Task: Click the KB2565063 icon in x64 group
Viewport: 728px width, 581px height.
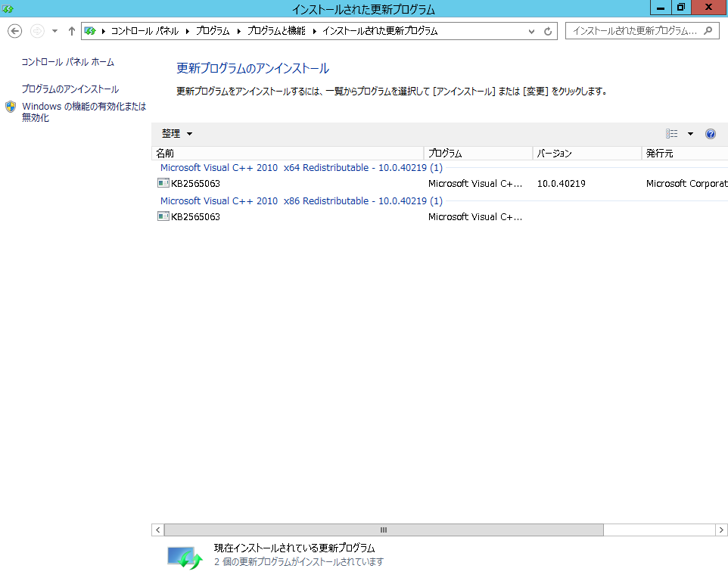Action: point(163,183)
